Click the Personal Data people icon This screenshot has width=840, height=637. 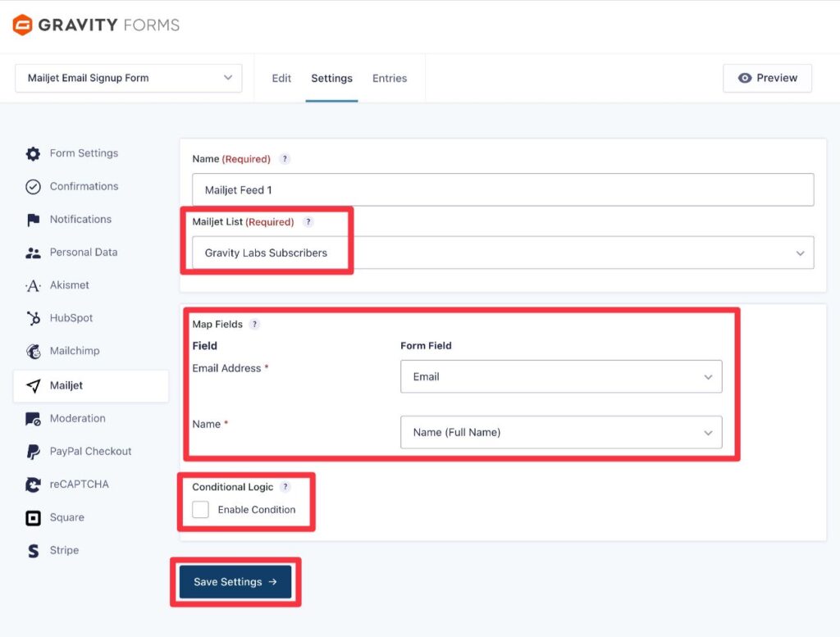pos(33,253)
